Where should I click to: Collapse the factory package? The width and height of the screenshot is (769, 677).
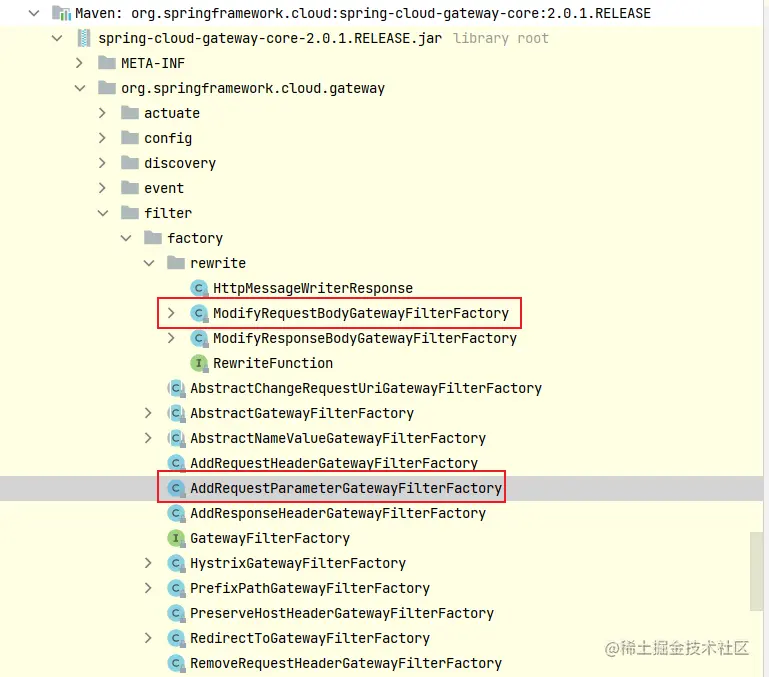(126, 238)
